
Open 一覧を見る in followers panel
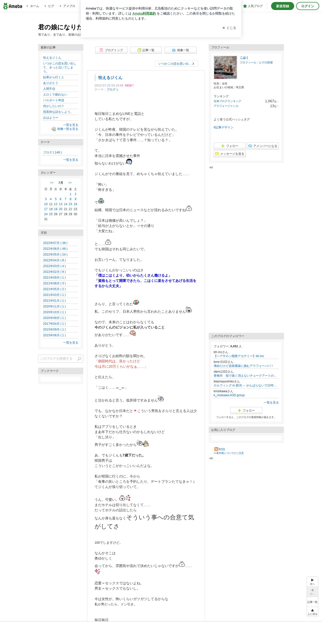(x=271, y=402)
